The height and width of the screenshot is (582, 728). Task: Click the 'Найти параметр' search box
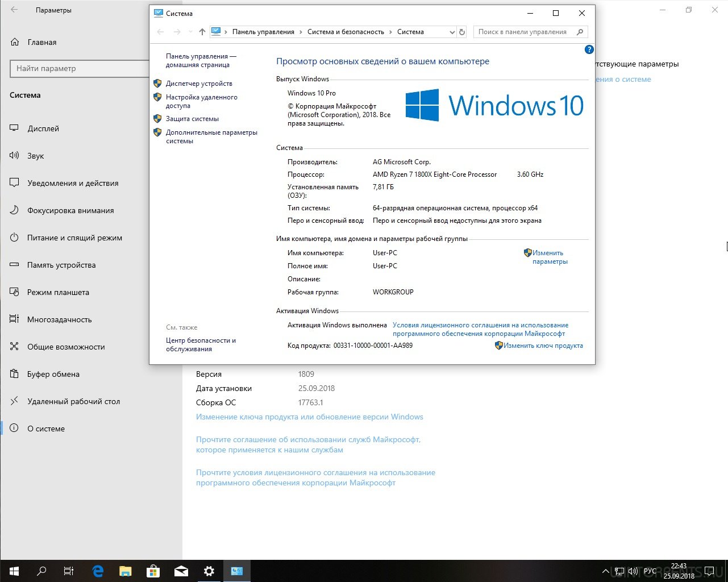79,68
